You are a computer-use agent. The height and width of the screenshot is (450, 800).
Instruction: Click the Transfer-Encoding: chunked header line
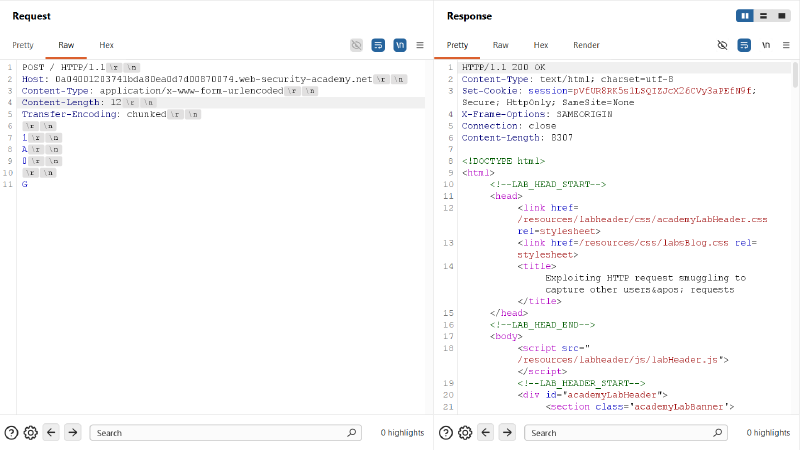click(111, 114)
